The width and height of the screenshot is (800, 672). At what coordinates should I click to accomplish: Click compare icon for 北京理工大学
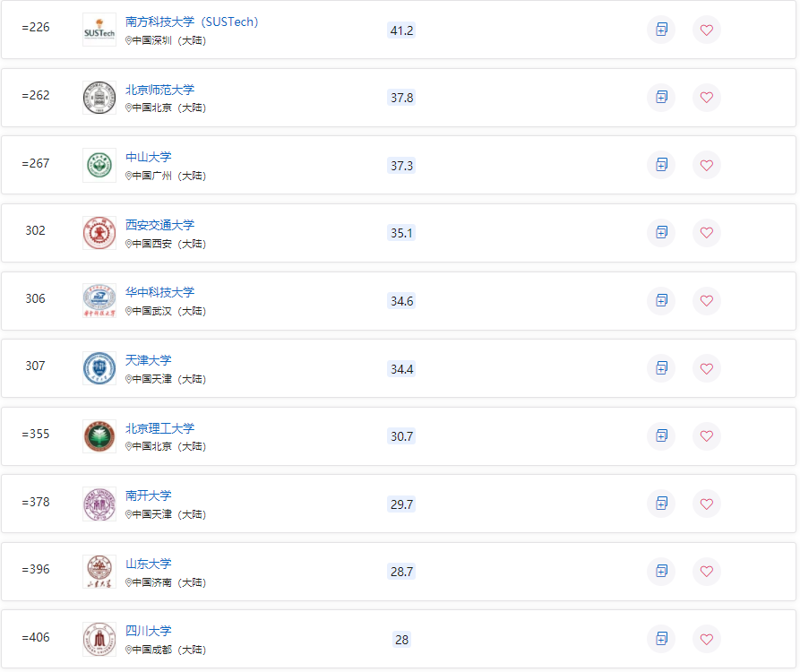tap(661, 435)
